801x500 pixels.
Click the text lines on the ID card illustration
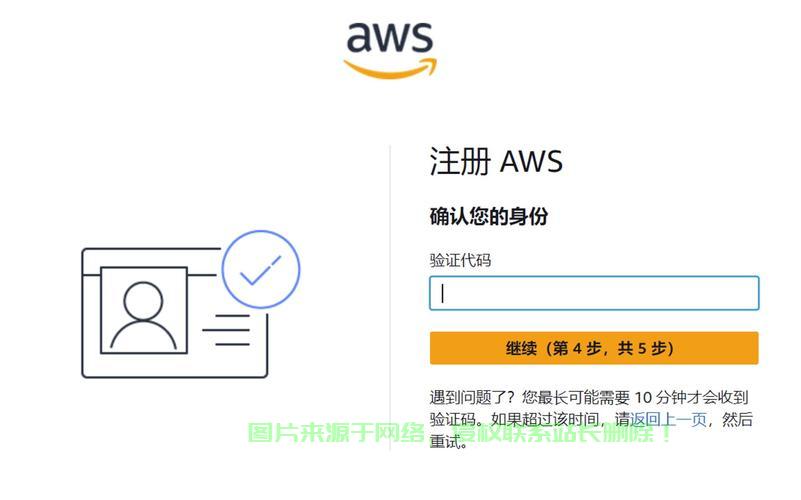coord(226,330)
